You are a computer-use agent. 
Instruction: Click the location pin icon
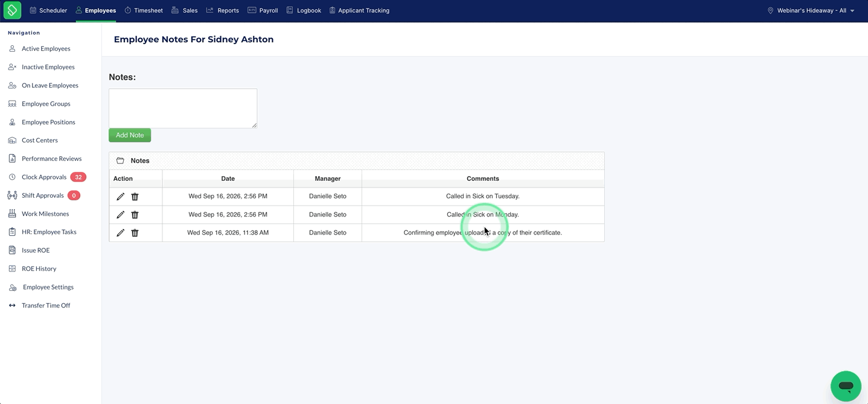pos(770,10)
